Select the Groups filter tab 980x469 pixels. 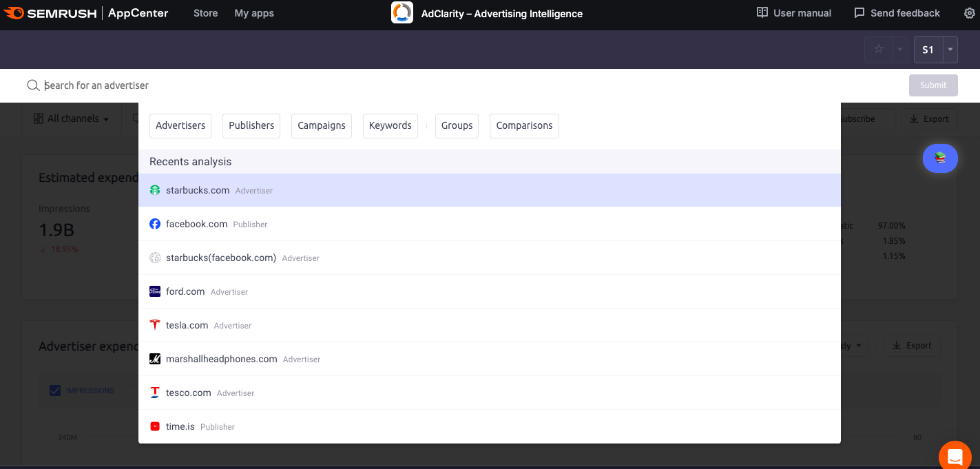point(457,125)
